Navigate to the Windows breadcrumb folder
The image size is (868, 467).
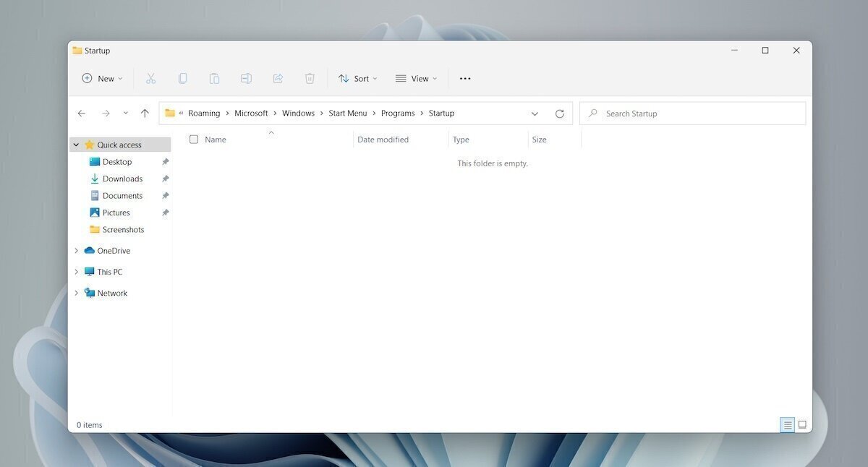[298, 113]
